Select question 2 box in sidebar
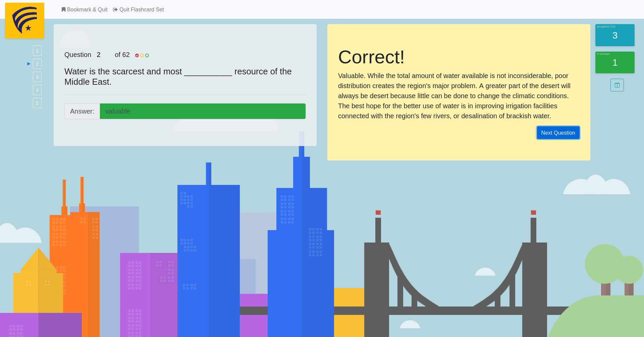The image size is (644, 337). (x=37, y=64)
